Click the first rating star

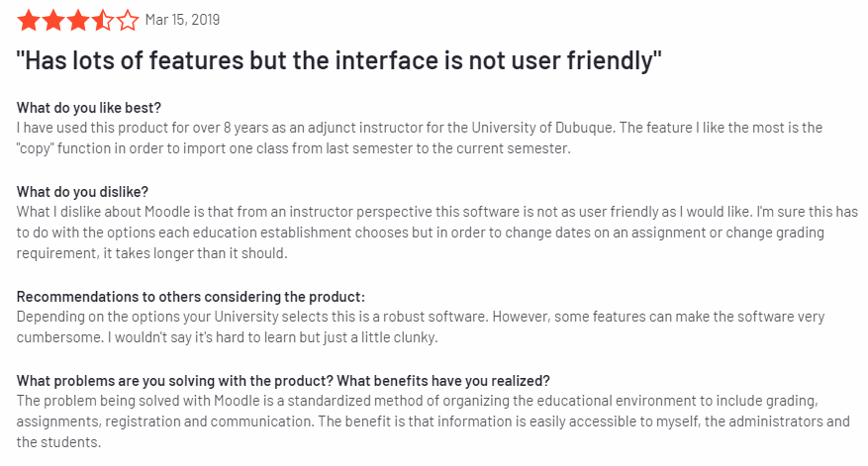point(29,21)
